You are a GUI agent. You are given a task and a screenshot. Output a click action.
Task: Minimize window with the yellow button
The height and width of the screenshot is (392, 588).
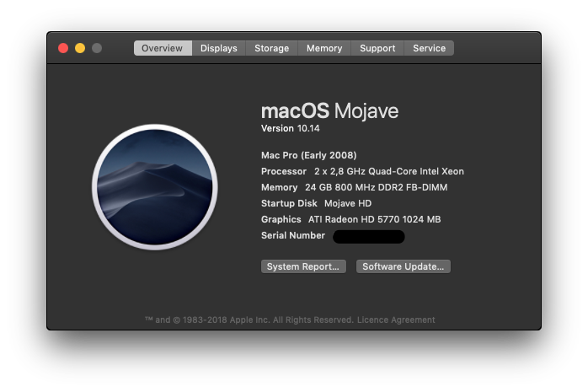tap(80, 48)
